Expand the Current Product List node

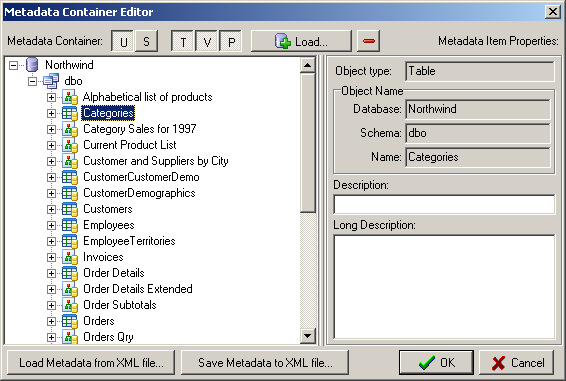[51, 146]
